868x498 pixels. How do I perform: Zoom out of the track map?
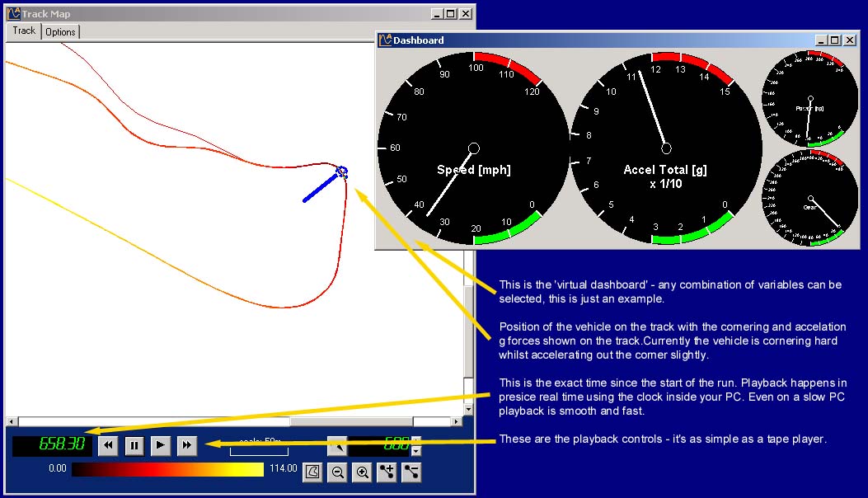pos(337,472)
